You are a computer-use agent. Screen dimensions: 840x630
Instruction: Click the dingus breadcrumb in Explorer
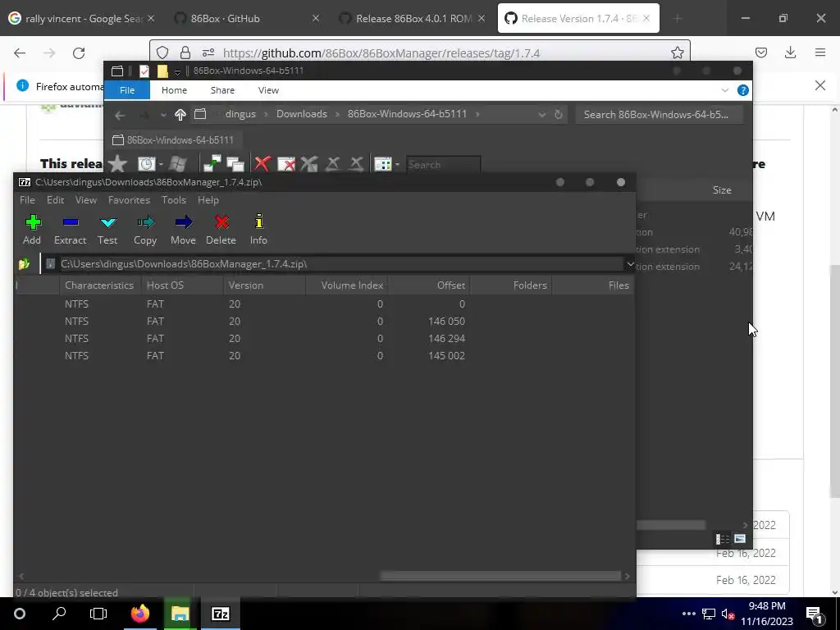tap(240, 114)
